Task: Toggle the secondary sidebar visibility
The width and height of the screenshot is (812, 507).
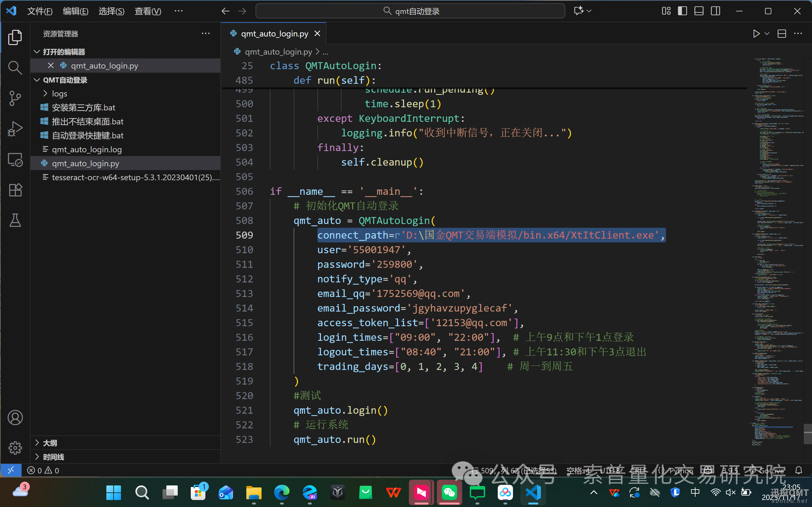Action: tap(715, 11)
